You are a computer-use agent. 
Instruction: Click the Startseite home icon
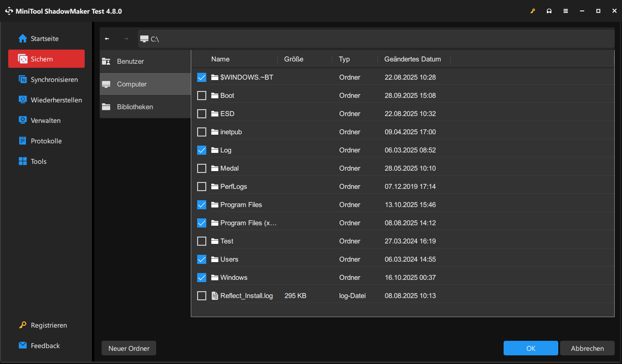23,39
